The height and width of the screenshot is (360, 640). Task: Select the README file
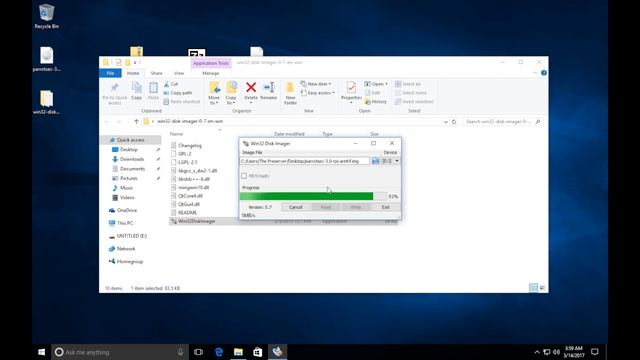187,213
